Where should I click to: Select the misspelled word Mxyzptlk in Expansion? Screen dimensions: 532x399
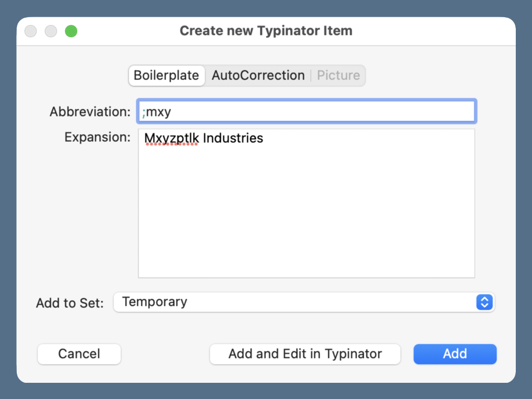point(172,138)
